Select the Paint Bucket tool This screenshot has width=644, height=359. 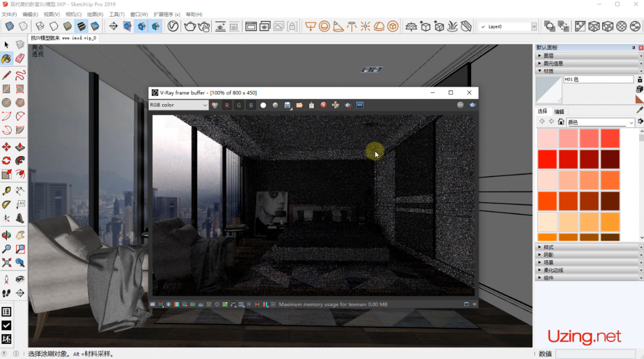click(x=6, y=58)
